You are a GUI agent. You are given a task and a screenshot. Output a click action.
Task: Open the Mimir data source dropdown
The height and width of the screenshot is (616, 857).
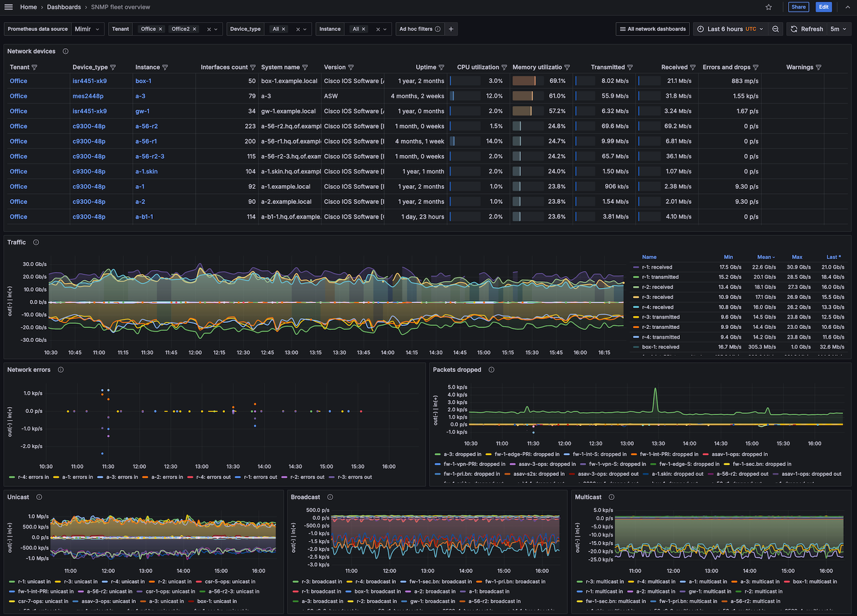[87, 29]
